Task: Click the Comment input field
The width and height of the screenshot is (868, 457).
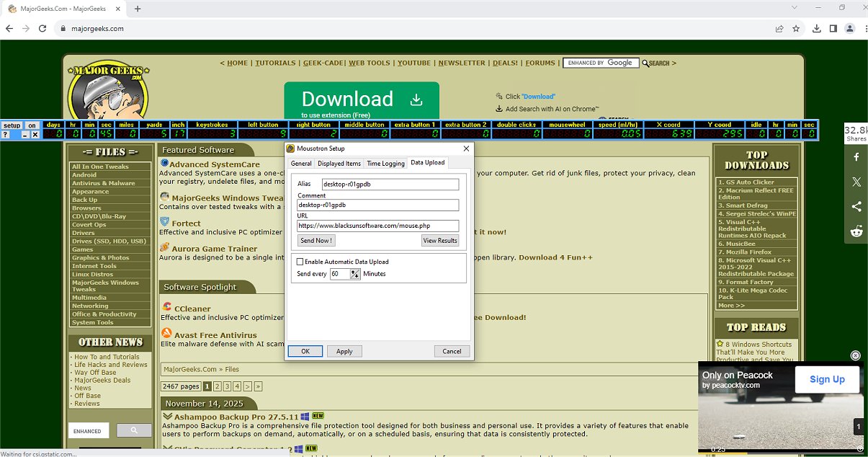Action: pos(377,205)
